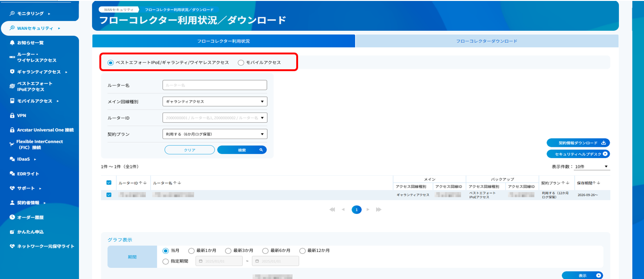
Task: Open the セキュリティヘルプデスク link button
Action: pos(578,154)
